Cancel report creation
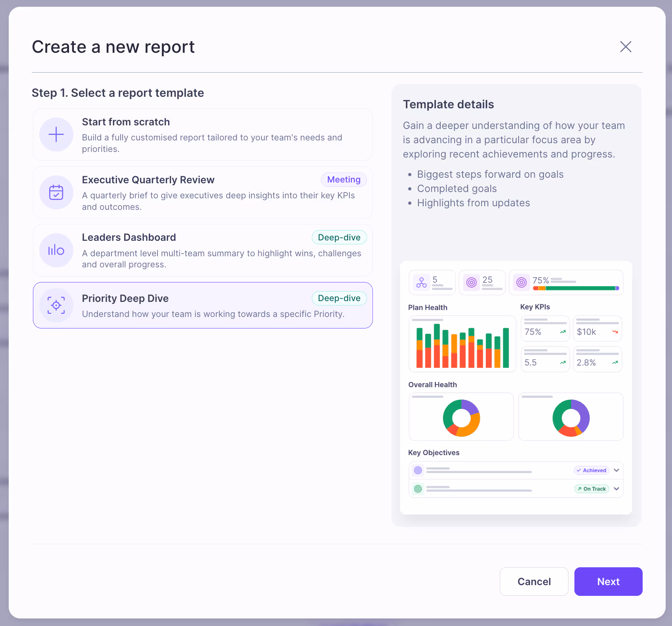The height and width of the screenshot is (626, 672). (534, 581)
